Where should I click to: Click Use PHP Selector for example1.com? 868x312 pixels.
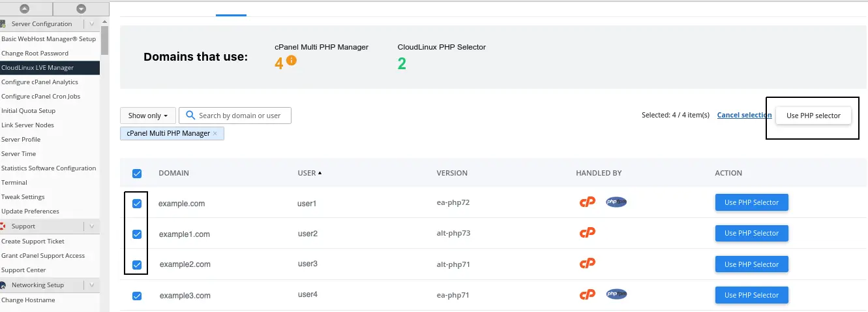[x=751, y=233]
